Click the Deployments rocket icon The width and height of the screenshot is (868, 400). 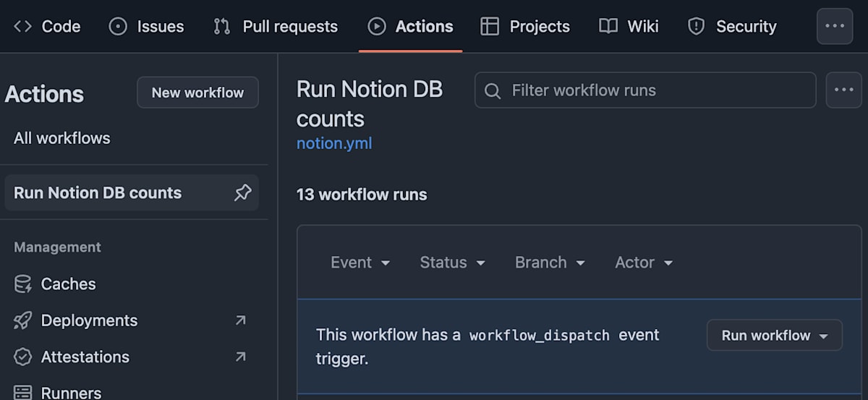[23, 320]
